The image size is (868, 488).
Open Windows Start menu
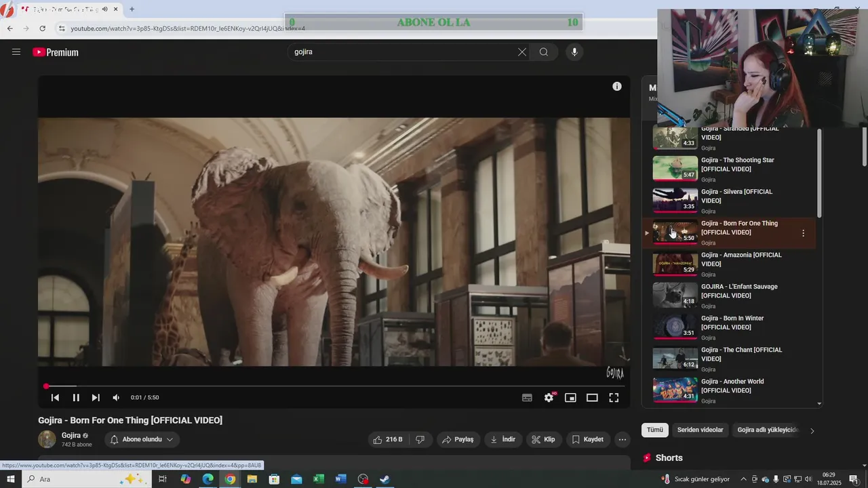coord(11,479)
